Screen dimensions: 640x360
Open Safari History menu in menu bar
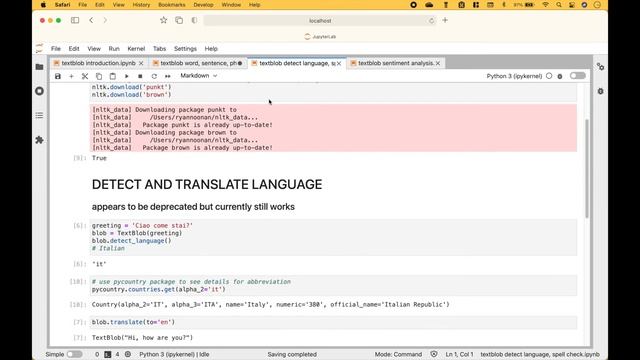[141, 5]
